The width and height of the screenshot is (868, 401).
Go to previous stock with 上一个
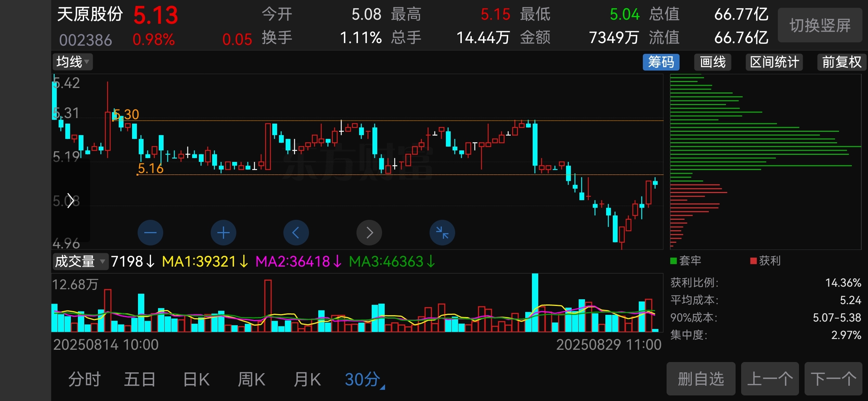point(770,379)
